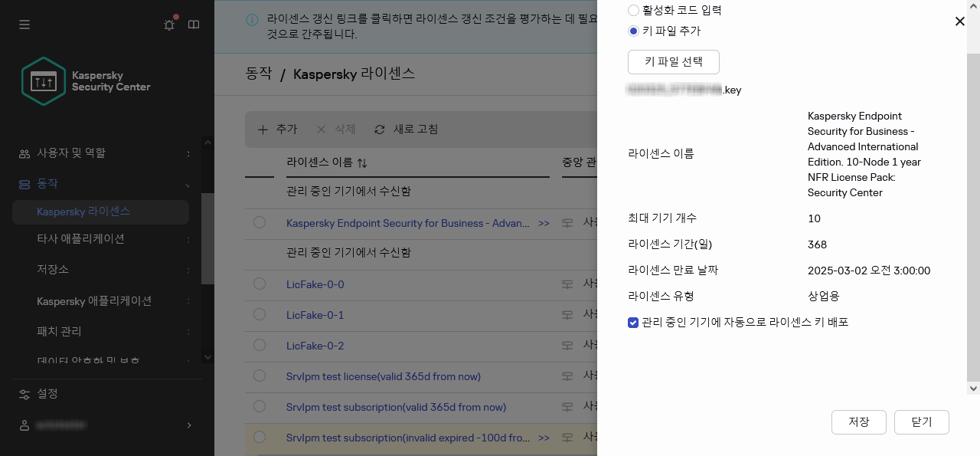Open the hamburger navigation menu
The height and width of the screenshot is (456, 980).
24,24
